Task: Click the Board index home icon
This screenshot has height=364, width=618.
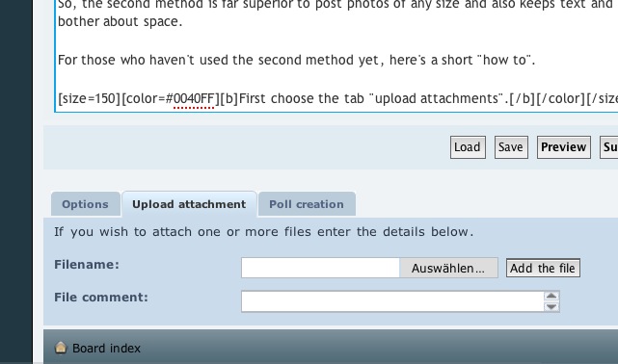Action: coord(61,348)
